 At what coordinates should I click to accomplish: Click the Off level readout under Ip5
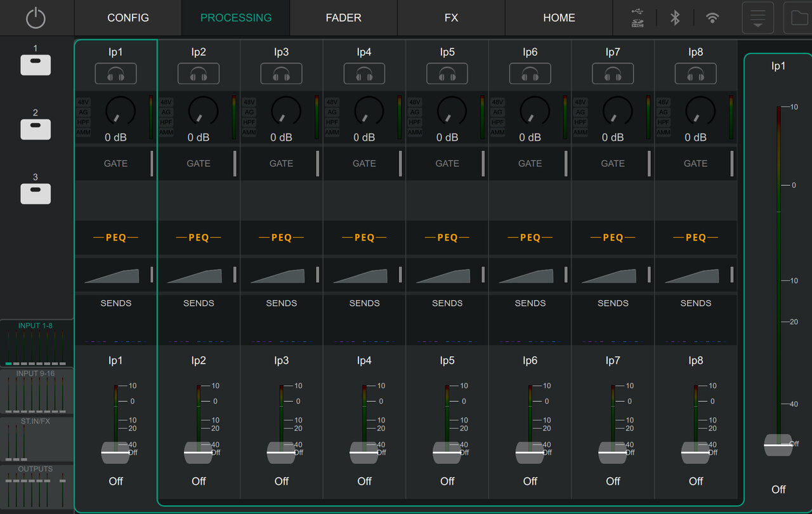447,481
